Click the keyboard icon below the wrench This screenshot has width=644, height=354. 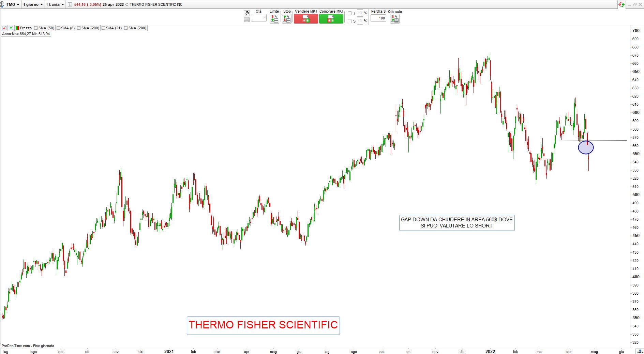pyautogui.click(x=247, y=20)
